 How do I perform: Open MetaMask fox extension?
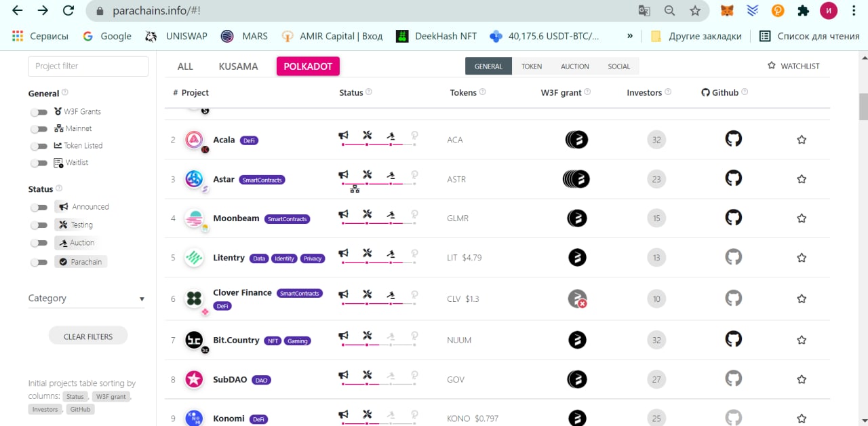726,11
